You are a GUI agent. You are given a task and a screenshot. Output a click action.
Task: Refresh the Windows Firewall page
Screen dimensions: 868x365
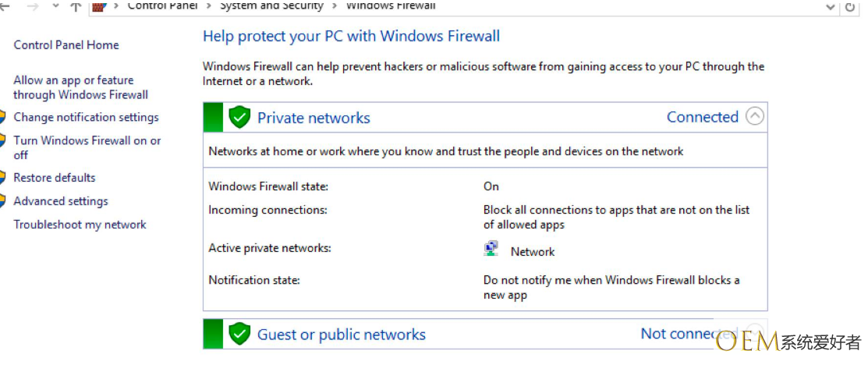pos(850,6)
